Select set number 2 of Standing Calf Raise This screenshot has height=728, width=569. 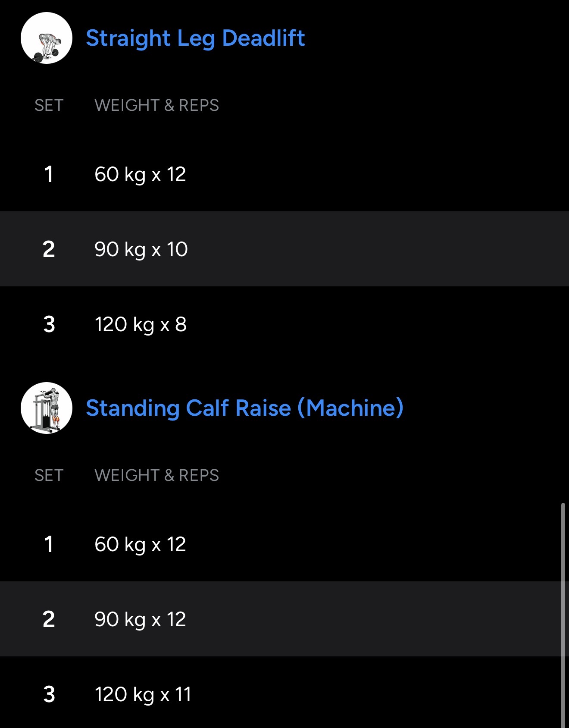tap(49, 619)
